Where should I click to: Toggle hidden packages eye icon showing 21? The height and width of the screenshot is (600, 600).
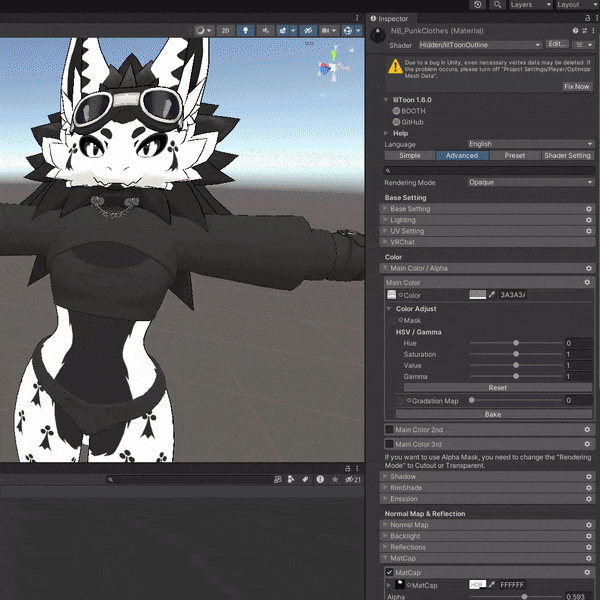point(353,479)
